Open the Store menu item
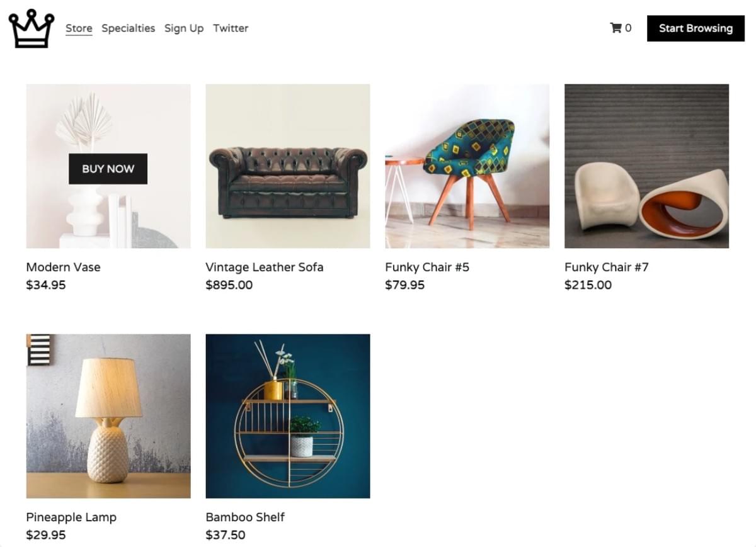Viewport: 756px width, 547px height. pos(79,28)
